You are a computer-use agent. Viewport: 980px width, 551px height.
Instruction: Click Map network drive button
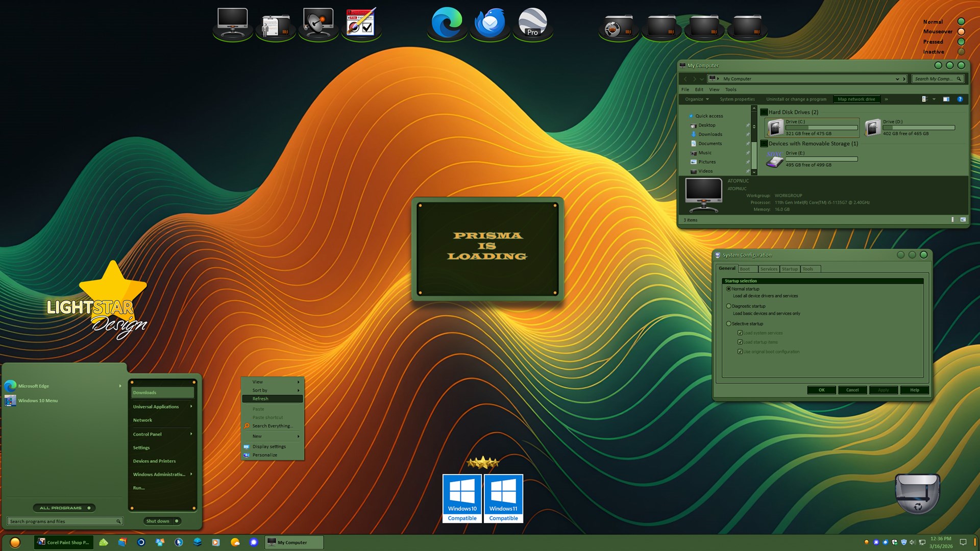point(856,99)
